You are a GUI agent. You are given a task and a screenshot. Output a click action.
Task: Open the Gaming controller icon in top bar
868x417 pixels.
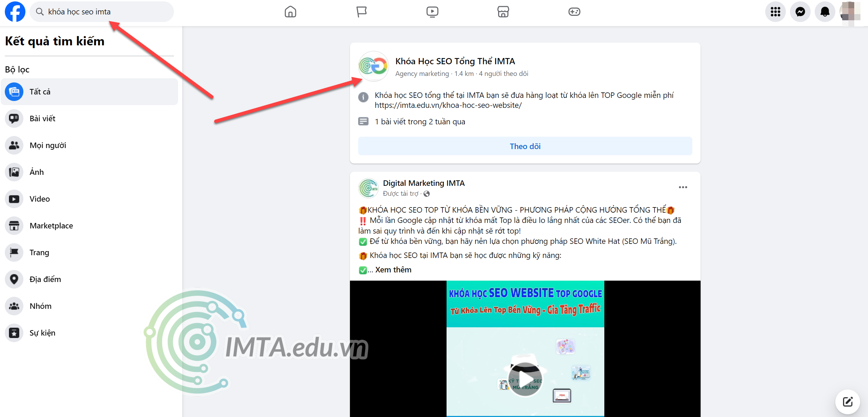(x=574, y=12)
